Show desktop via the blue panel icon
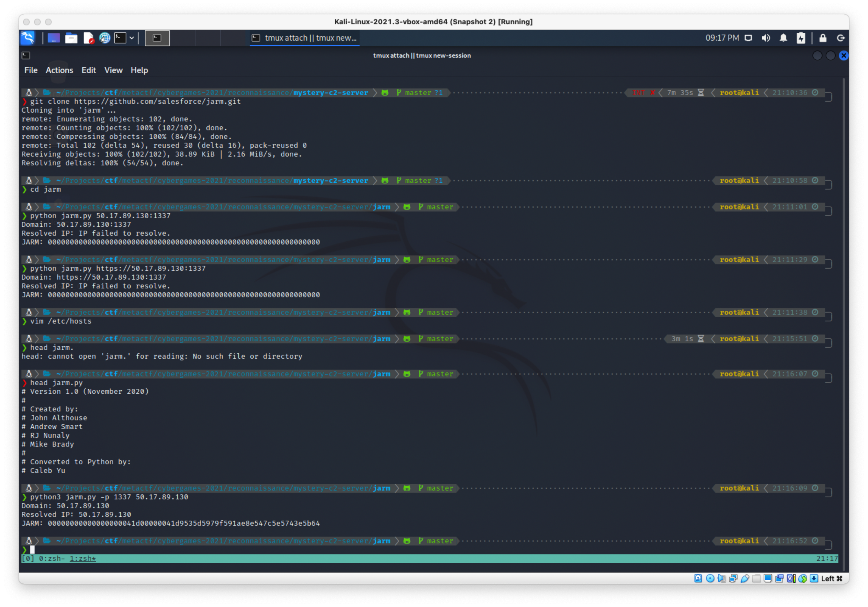Screen dimensions: 868x607 click(x=53, y=38)
